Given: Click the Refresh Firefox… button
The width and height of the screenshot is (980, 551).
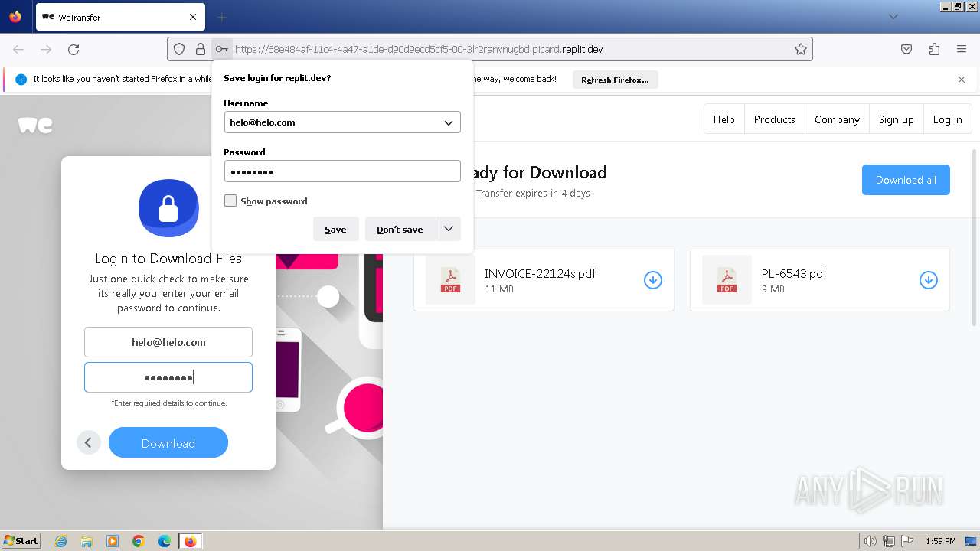Looking at the screenshot, I should point(615,80).
